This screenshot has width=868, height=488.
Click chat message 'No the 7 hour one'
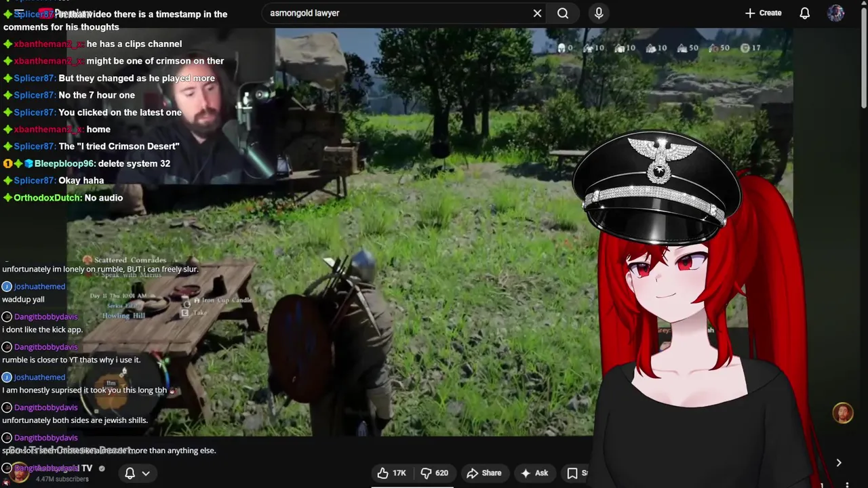pyautogui.click(x=96, y=95)
